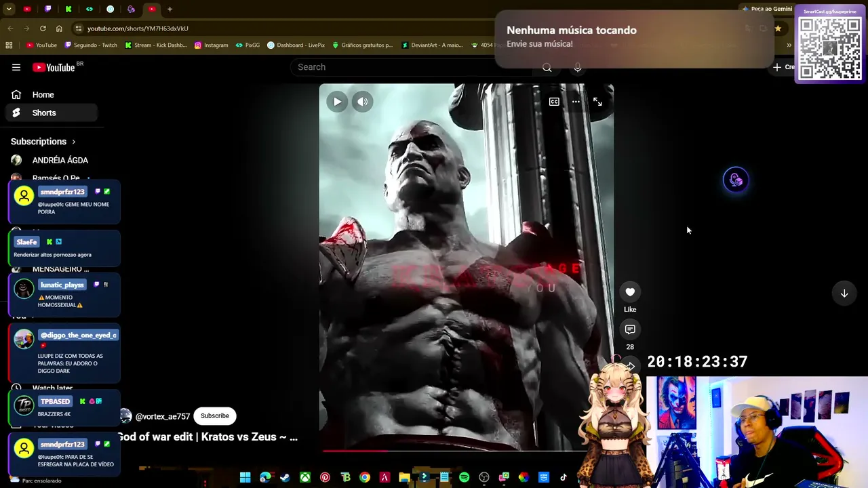
Task: Open the YouTube hamburger guide menu
Action: click(x=16, y=67)
